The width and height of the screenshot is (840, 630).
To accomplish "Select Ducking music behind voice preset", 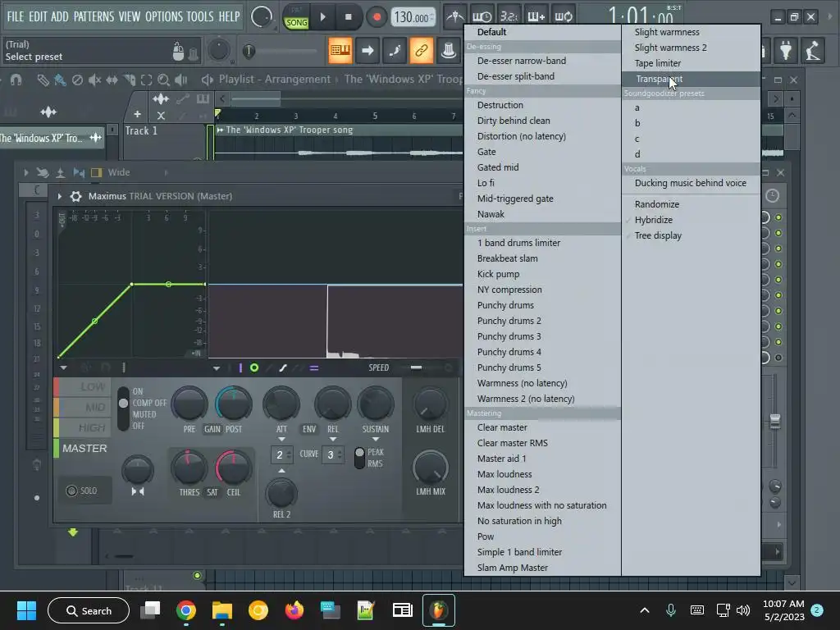I will pos(691,183).
